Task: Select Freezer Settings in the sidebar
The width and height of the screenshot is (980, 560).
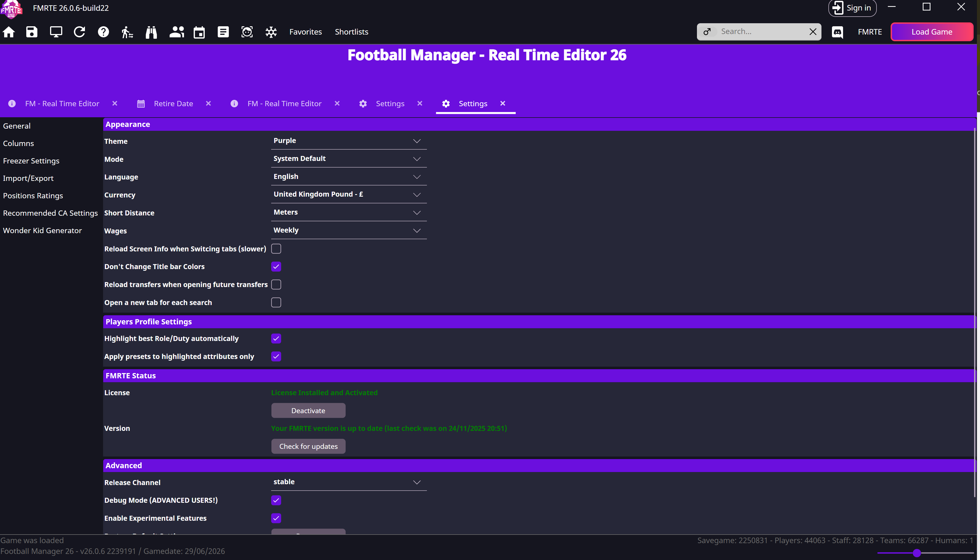Action: pos(31,161)
